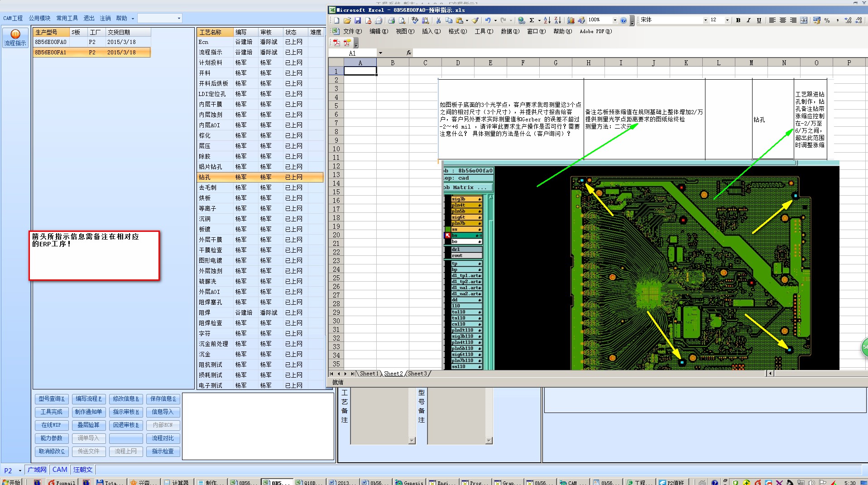Insert hyperlink using the globe icon

(x=521, y=20)
